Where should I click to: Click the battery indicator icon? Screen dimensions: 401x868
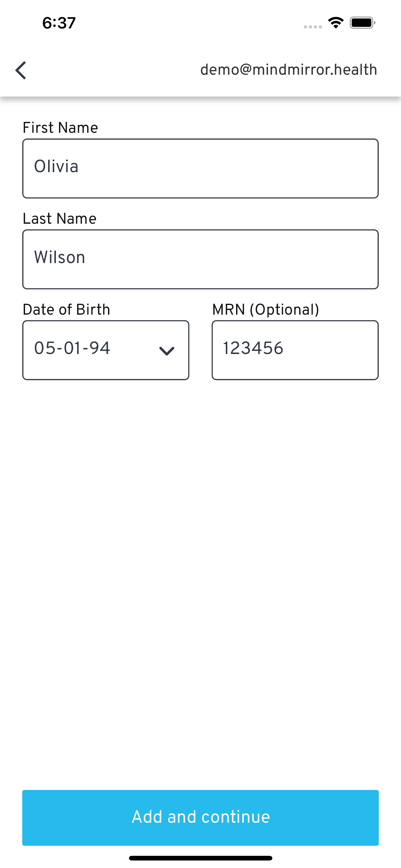point(362,23)
